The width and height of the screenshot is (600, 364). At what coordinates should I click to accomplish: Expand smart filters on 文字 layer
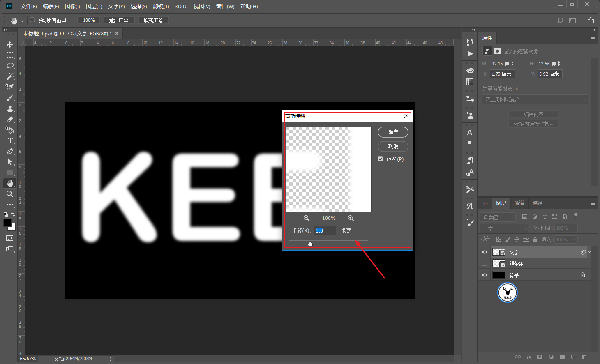pyautogui.click(x=590, y=252)
